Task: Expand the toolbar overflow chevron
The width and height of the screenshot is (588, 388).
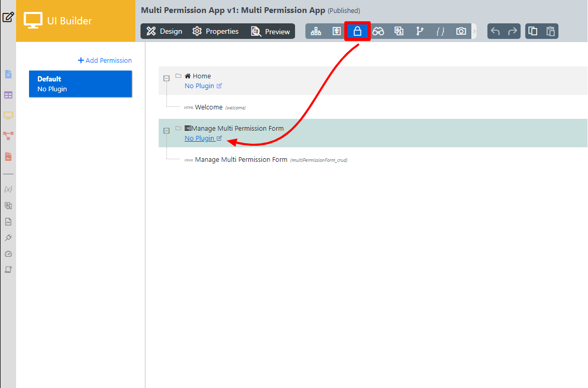Action: click(x=474, y=31)
